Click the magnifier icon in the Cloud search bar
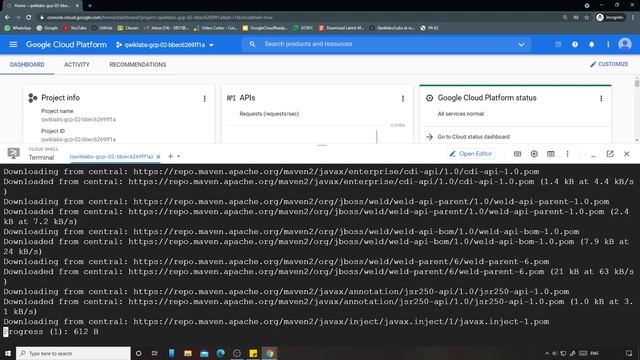 point(252,44)
